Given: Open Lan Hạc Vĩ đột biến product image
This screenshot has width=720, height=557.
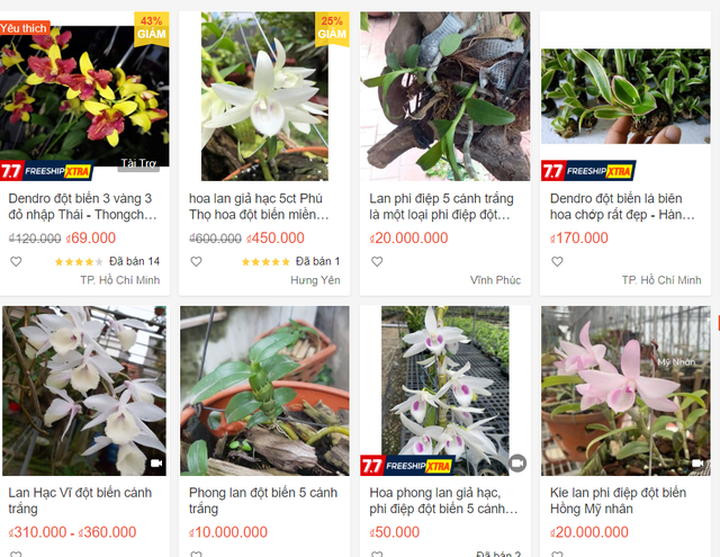Looking at the screenshot, I should (84, 391).
